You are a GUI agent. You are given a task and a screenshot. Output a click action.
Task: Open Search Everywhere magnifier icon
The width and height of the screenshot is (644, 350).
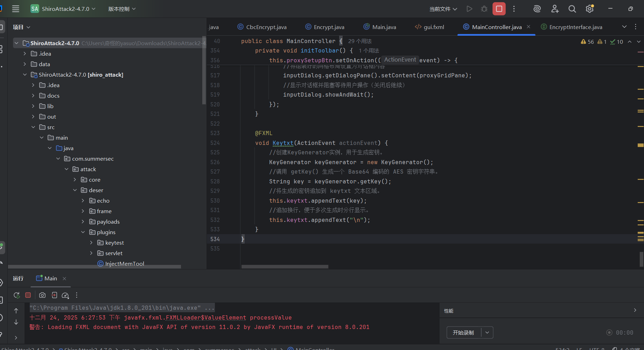[x=572, y=9]
